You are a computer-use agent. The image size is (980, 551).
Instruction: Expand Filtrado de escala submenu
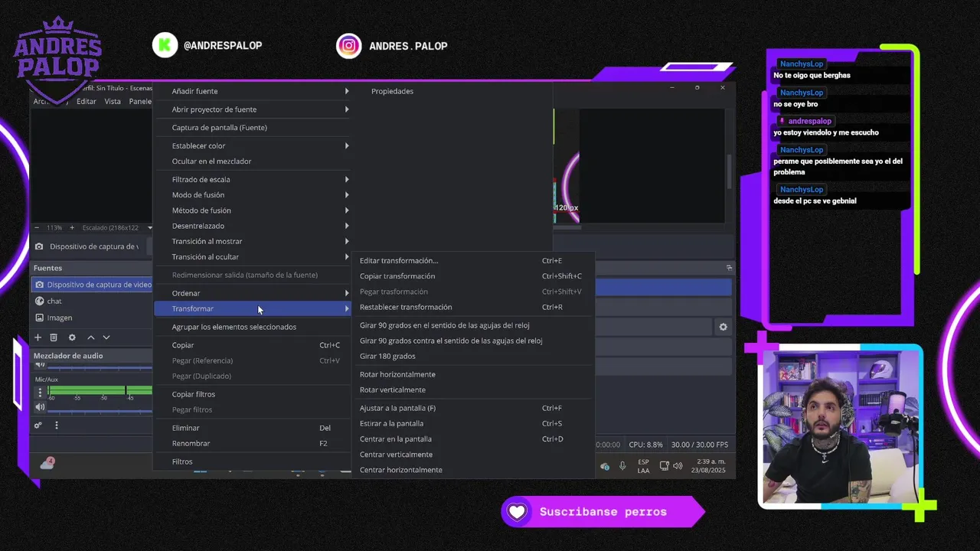point(252,180)
